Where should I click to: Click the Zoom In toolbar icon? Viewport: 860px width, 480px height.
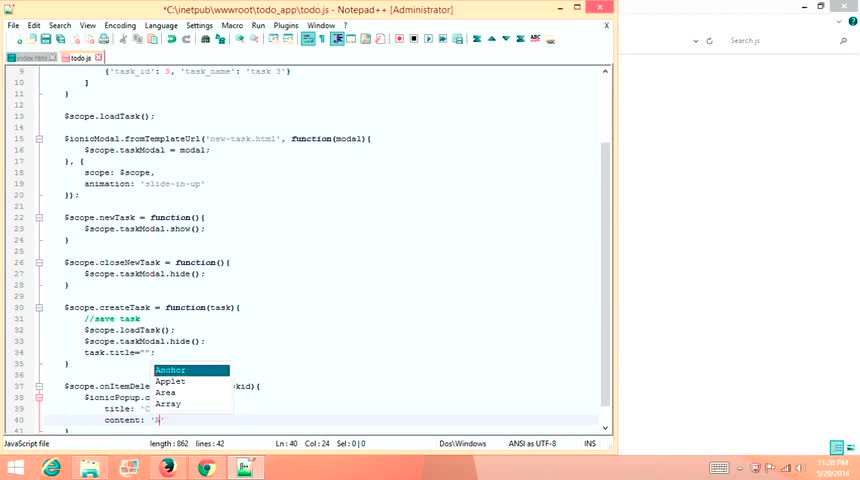(x=240, y=39)
